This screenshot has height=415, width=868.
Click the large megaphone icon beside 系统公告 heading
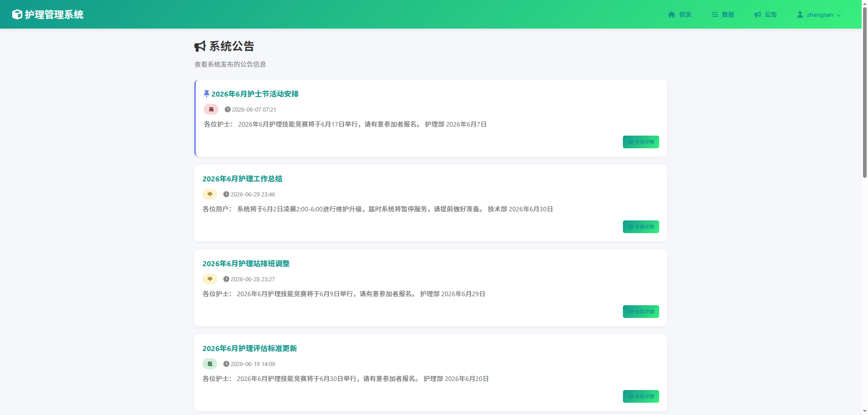click(200, 46)
